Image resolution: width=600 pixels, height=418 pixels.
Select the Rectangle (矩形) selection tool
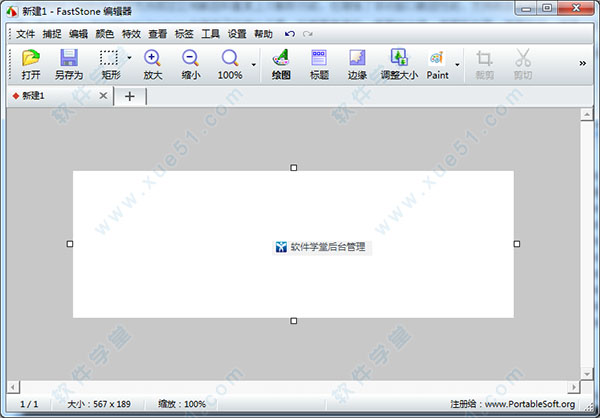tap(109, 58)
